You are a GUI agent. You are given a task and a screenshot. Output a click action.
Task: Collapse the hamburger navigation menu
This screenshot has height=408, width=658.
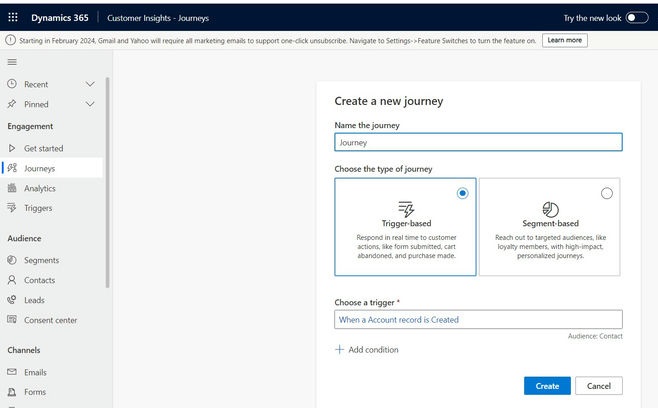[12, 62]
